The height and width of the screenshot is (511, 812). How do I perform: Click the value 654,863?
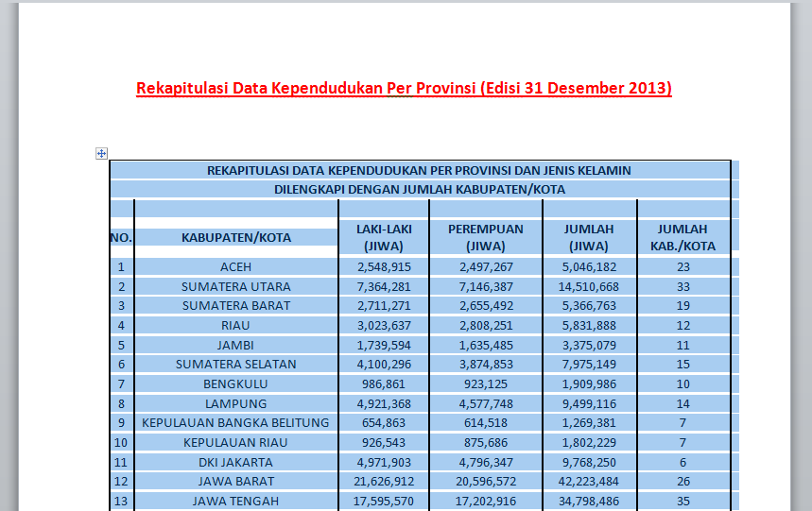(384, 422)
